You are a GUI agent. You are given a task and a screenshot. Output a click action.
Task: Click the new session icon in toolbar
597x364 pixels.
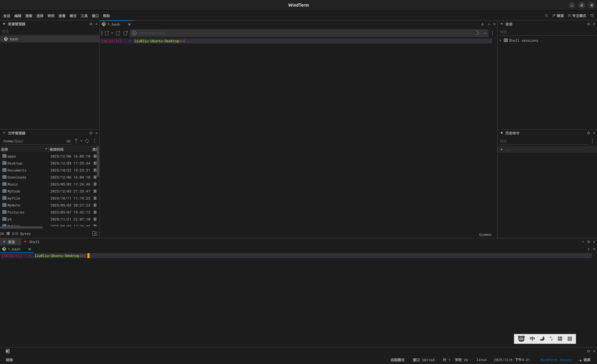pos(107,33)
